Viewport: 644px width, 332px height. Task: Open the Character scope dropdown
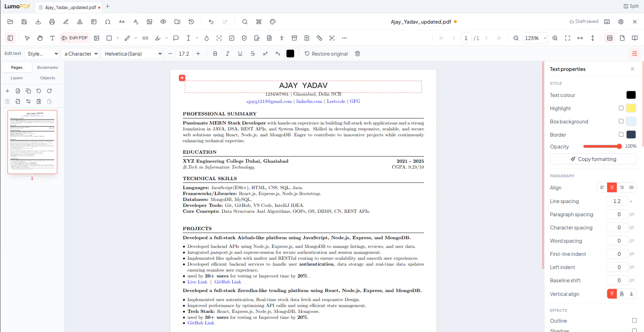tap(81, 54)
